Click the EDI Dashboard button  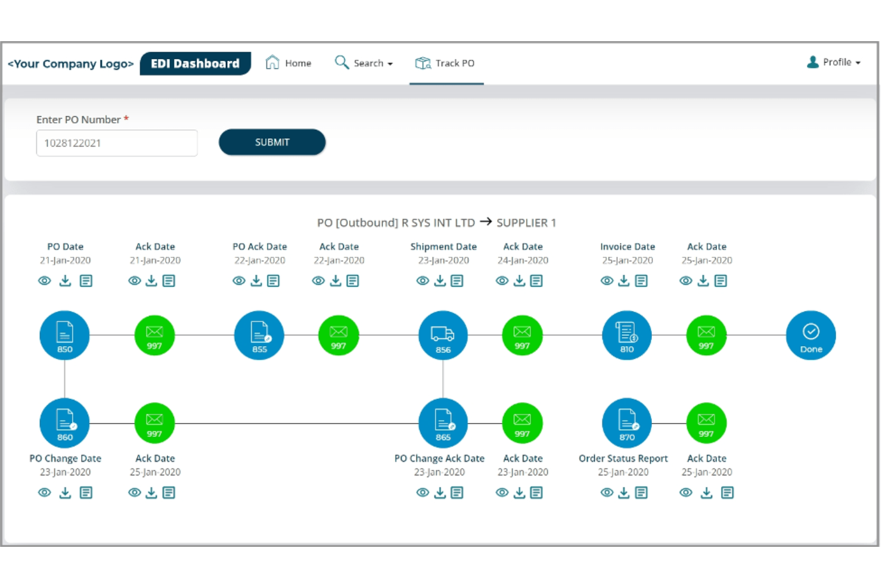195,64
